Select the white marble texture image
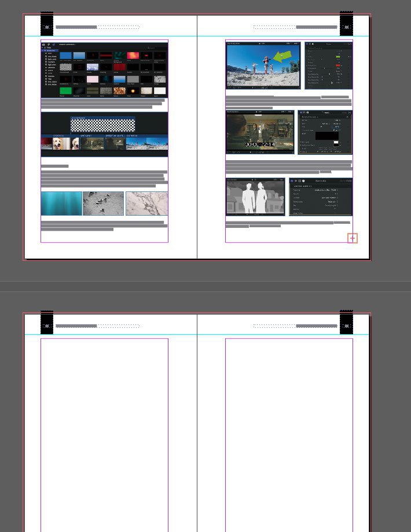This screenshot has width=411, height=532. (x=146, y=203)
